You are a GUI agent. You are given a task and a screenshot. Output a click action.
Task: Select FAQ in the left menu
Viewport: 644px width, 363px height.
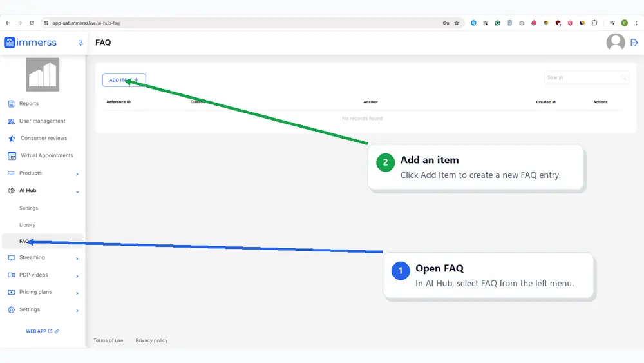pyautogui.click(x=43, y=241)
